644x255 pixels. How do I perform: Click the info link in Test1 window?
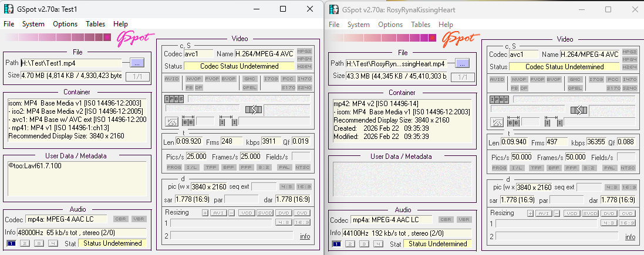click(x=305, y=236)
